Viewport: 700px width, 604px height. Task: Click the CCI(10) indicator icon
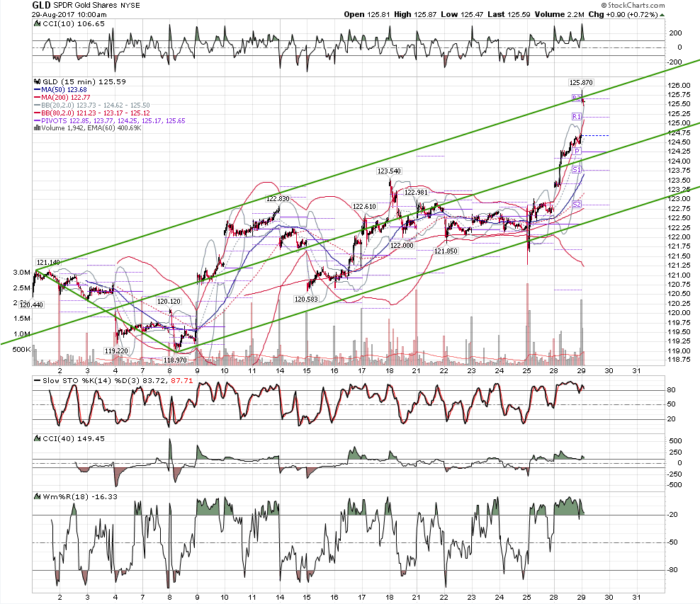point(38,24)
